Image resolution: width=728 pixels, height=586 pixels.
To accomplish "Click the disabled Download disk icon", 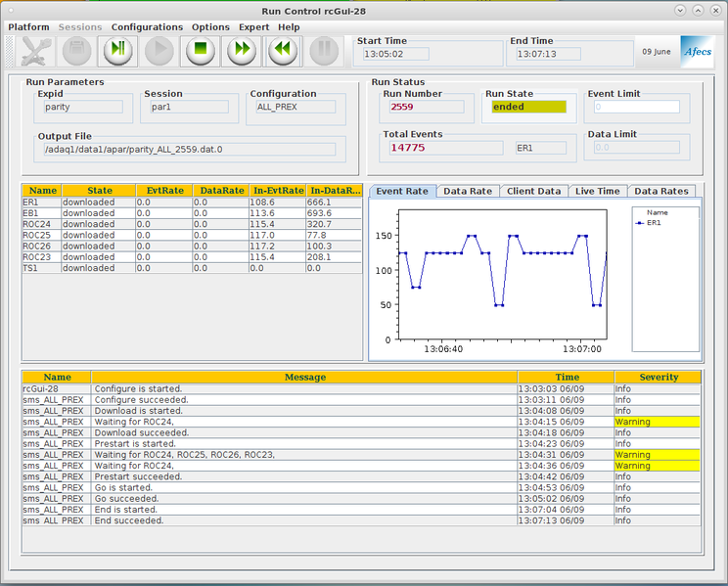I will click(76, 50).
